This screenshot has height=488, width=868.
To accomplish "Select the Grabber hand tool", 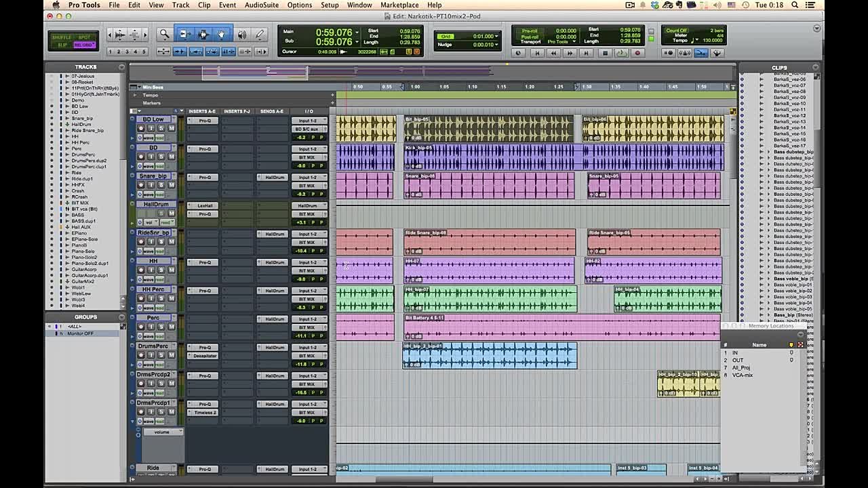I will (221, 34).
